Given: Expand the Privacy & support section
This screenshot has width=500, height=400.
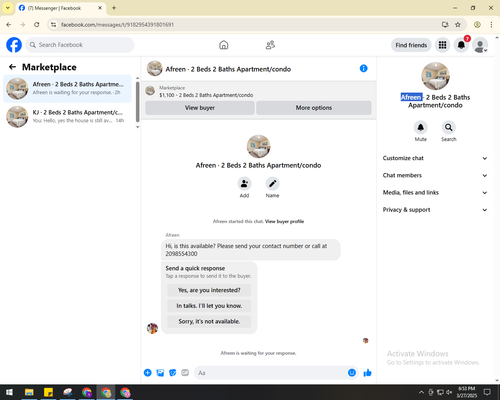Looking at the screenshot, I should coord(435,210).
